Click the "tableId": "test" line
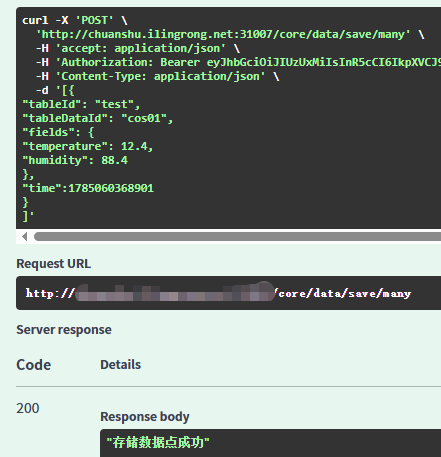441x457 pixels. click(x=81, y=104)
